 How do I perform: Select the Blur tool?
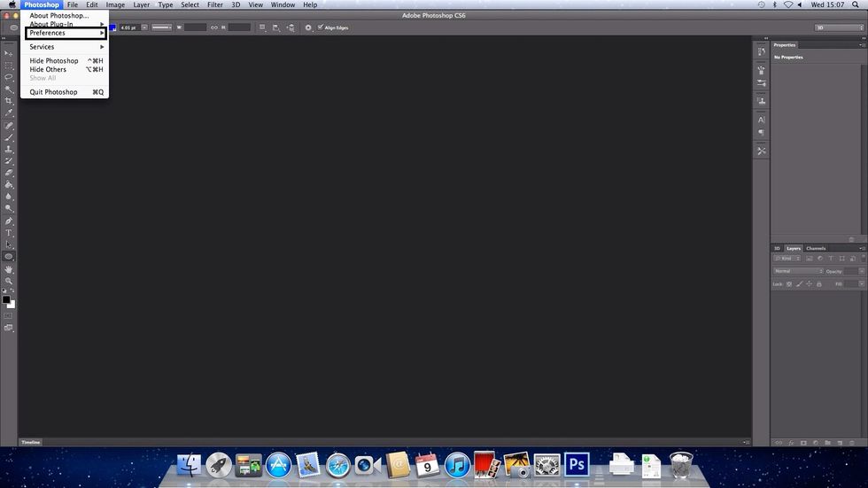(8, 197)
